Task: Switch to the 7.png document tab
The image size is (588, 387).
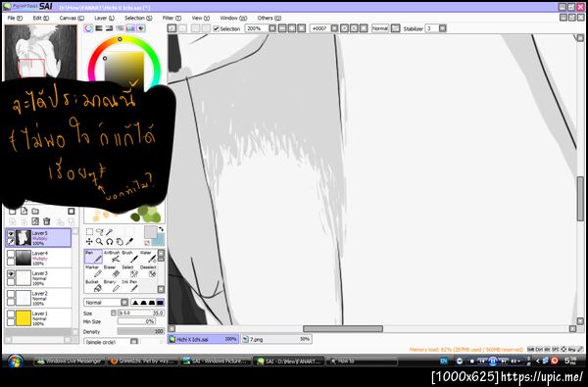Action: pos(276,339)
